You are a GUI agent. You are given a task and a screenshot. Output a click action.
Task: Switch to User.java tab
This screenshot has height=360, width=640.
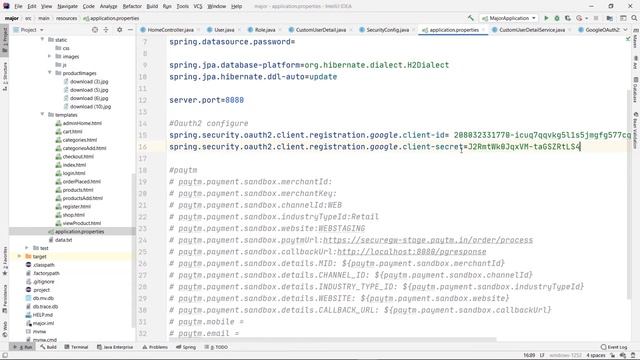coord(224,30)
